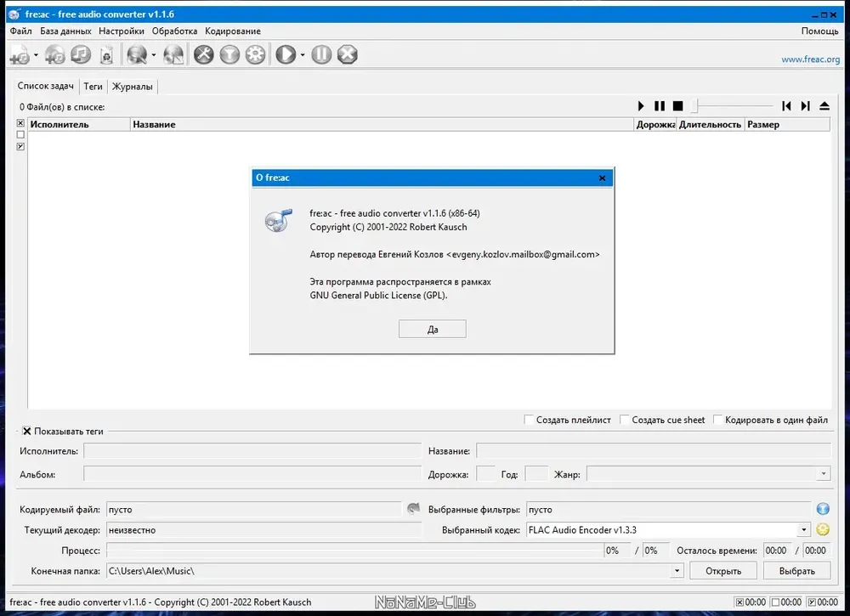
Task: Expand the Конечная папка path dropdown
Action: (677, 570)
